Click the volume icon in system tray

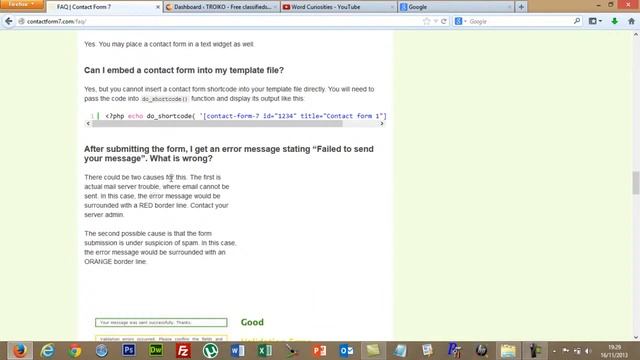588,351
